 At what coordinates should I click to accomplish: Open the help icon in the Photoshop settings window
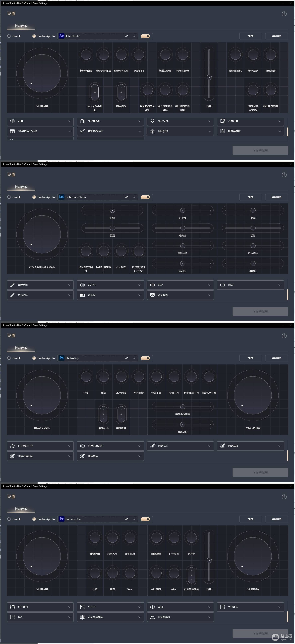tap(284, 336)
